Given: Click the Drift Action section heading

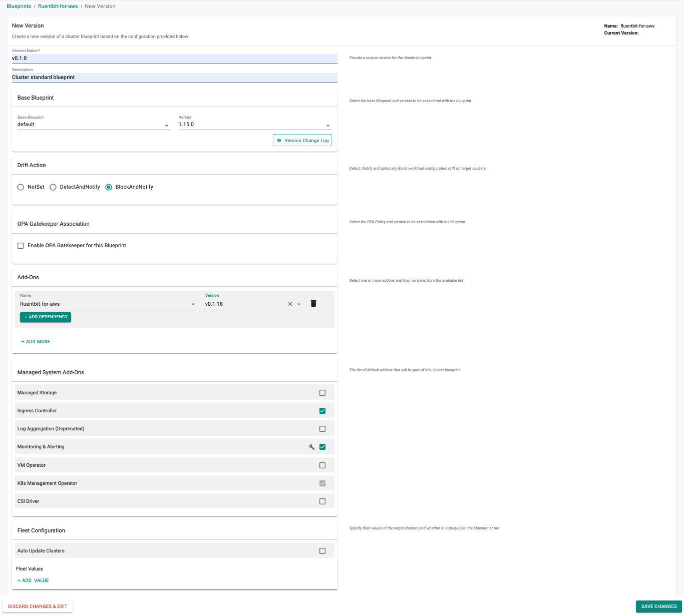Looking at the screenshot, I should click(32, 165).
